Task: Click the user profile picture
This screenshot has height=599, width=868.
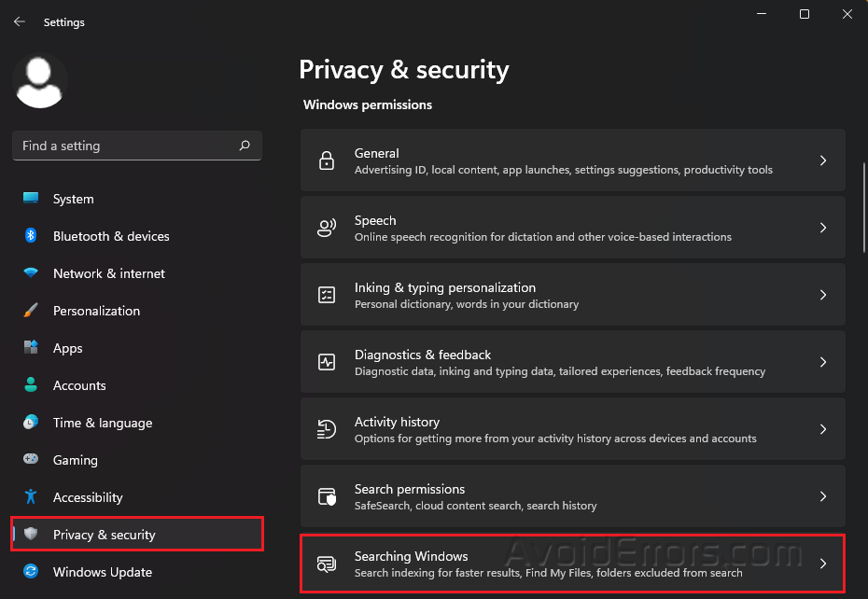Action: 38,81
